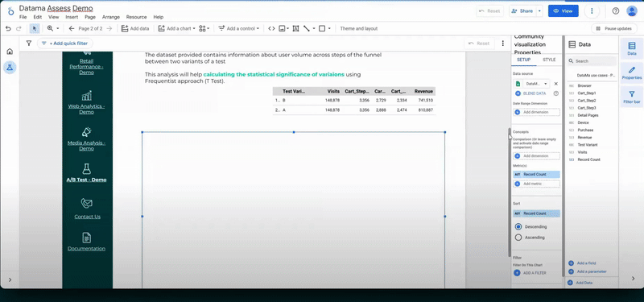The image size is (644, 302).
Task: Click the Data panel search field
Action: [592, 61]
